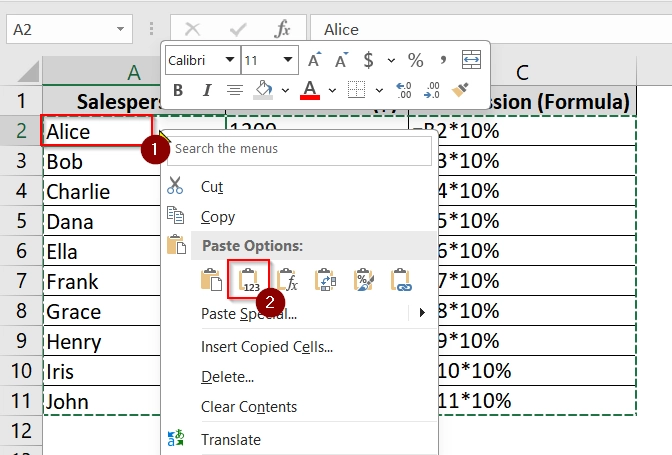
Task: Expand borders dropdown arrow
Action: (379, 90)
